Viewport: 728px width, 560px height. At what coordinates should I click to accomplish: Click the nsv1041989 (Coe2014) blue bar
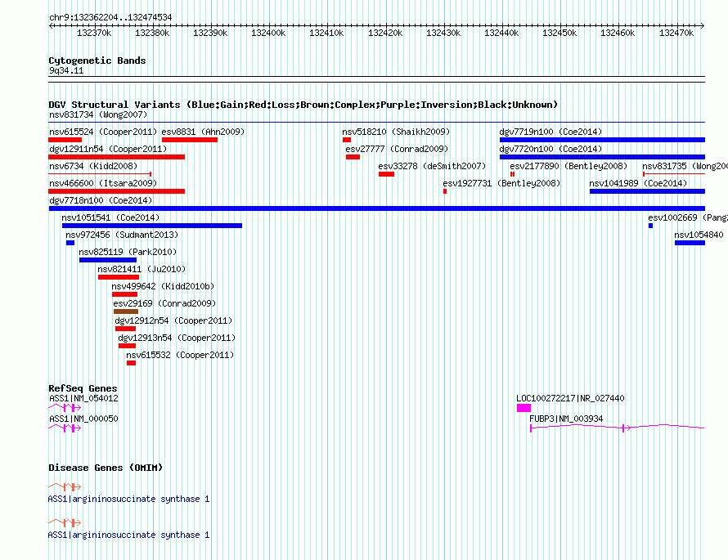pos(647,191)
